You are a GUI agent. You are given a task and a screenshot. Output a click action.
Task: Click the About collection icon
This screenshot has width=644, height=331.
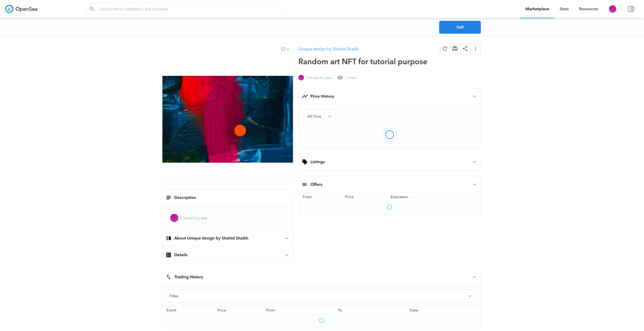coord(169,238)
